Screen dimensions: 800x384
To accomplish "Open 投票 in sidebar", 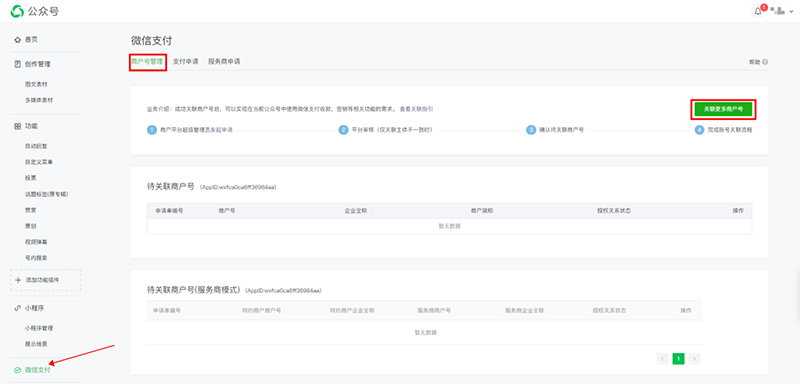I will coord(31,178).
